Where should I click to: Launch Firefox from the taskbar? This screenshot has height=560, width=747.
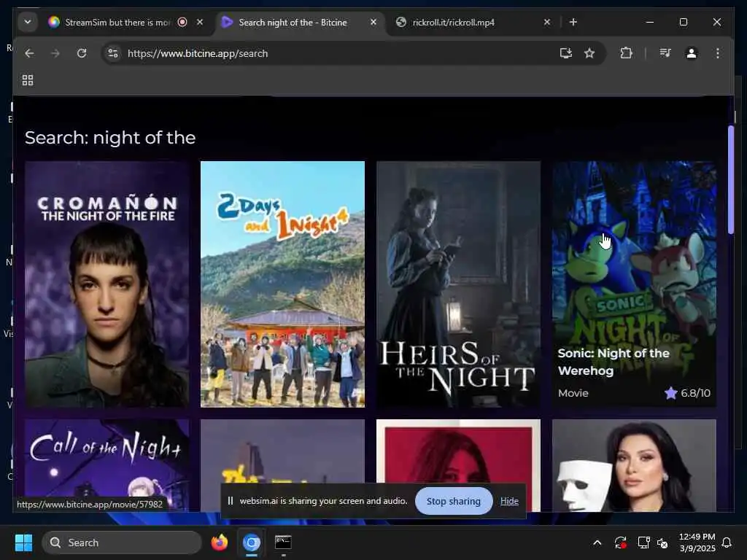pos(219,542)
